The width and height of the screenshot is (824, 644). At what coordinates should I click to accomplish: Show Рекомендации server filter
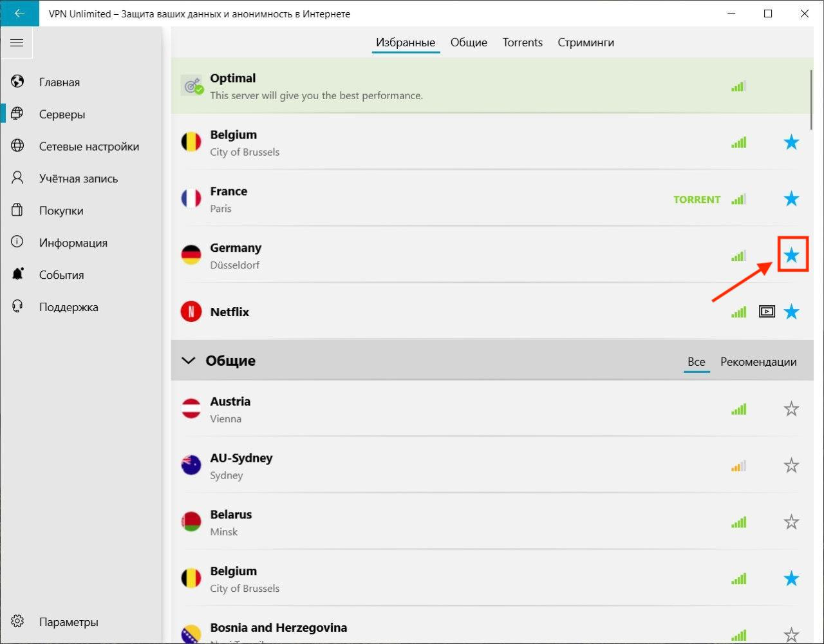coord(758,362)
